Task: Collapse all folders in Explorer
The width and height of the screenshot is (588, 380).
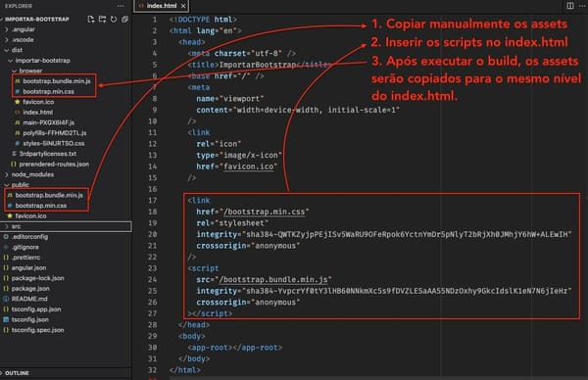Action: [x=124, y=20]
